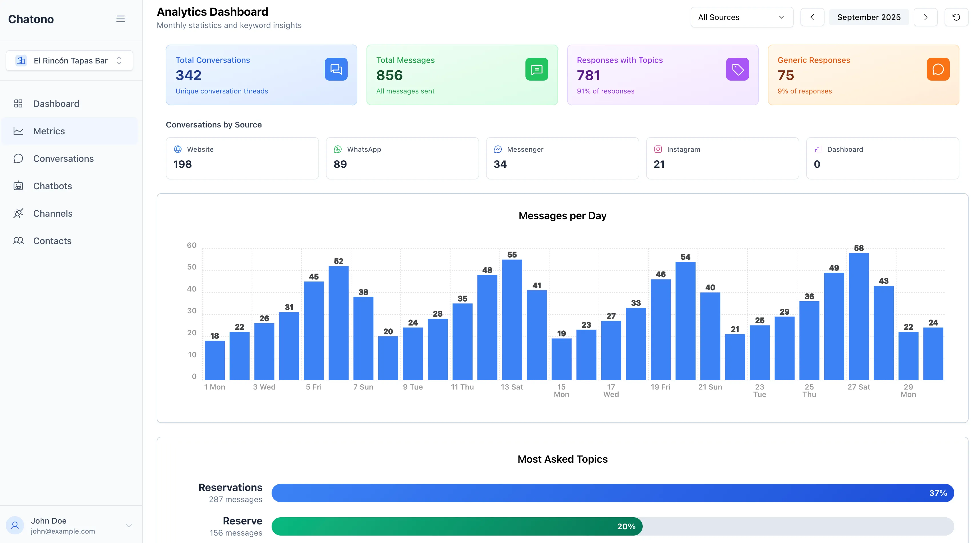Open Channels in the sidebar
The image size is (980, 543).
[53, 213]
